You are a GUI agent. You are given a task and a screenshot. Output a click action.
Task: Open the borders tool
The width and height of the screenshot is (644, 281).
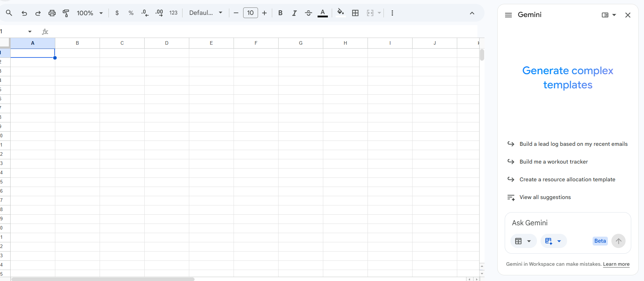tap(355, 13)
